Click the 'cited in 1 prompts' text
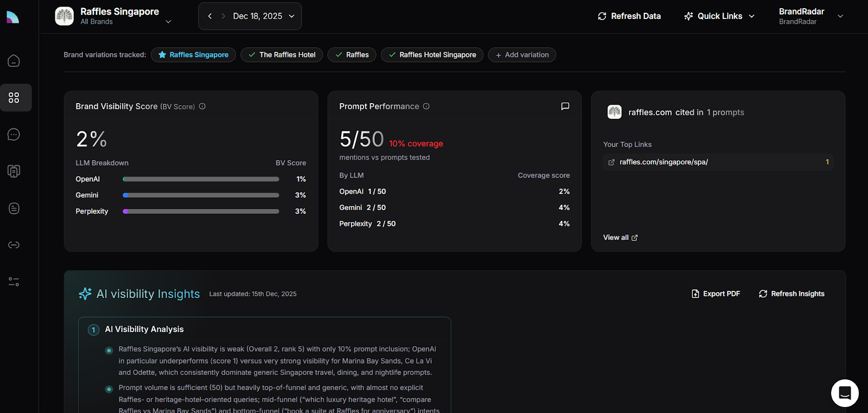 click(710, 112)
